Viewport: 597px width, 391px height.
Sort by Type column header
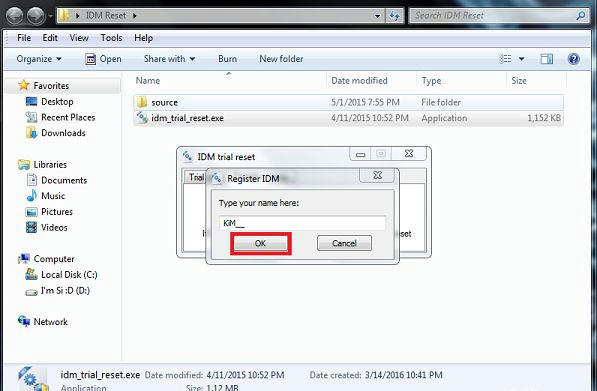(431, 81)
